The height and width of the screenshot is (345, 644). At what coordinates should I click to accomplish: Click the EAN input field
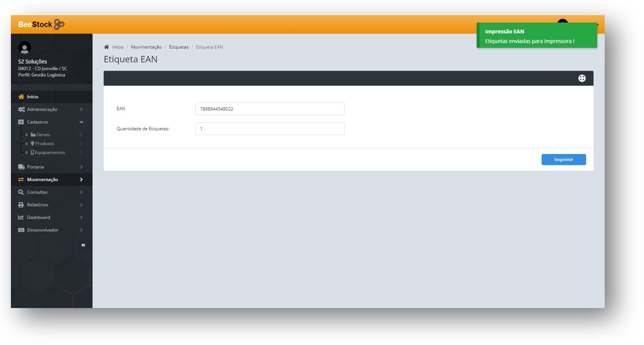pos(270,109)
